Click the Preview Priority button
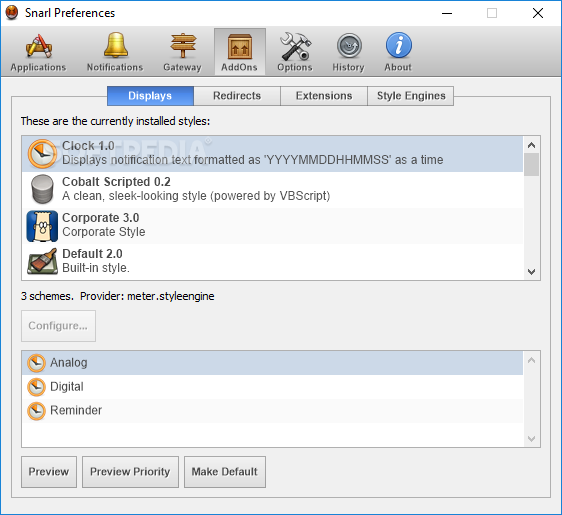 130,472
